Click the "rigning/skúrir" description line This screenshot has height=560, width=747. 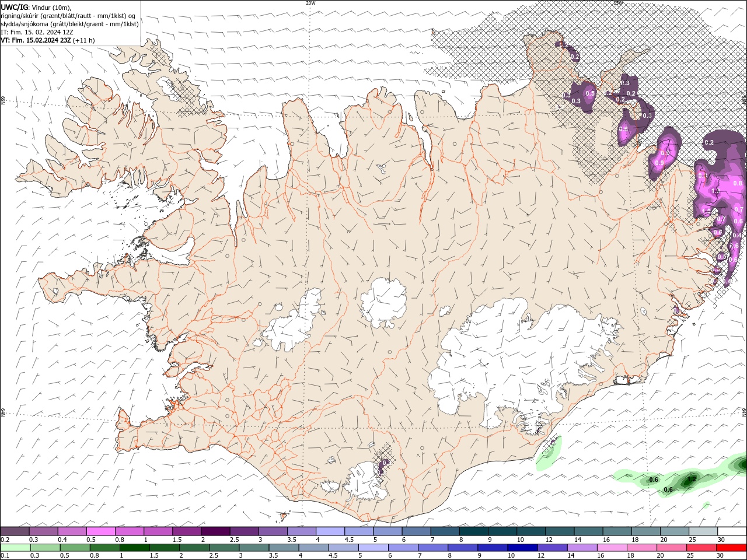pos(69,16)
